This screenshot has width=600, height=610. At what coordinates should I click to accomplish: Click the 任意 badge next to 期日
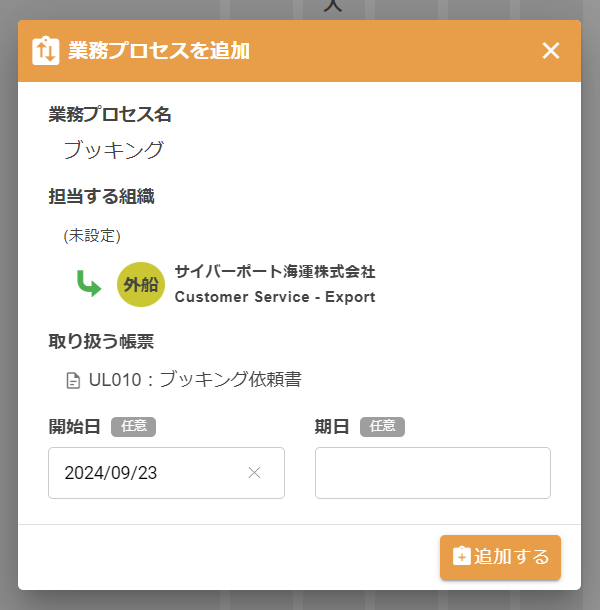(x=382, y=427)
